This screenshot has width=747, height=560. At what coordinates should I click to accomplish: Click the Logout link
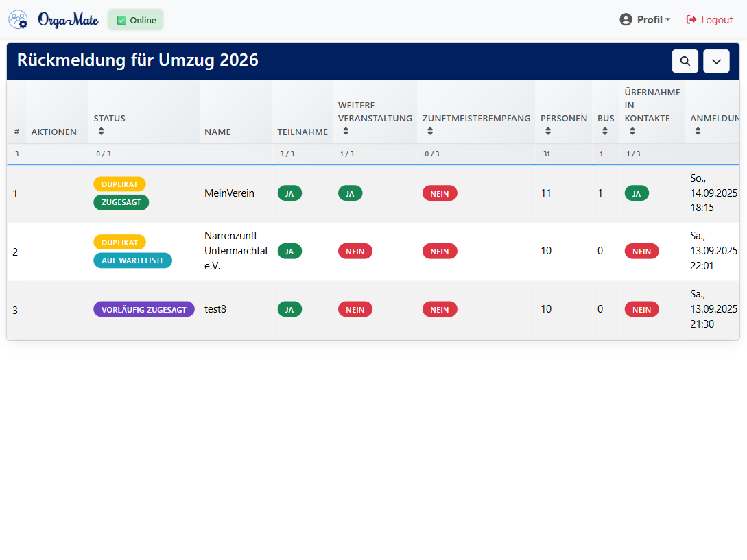(709, 20)
